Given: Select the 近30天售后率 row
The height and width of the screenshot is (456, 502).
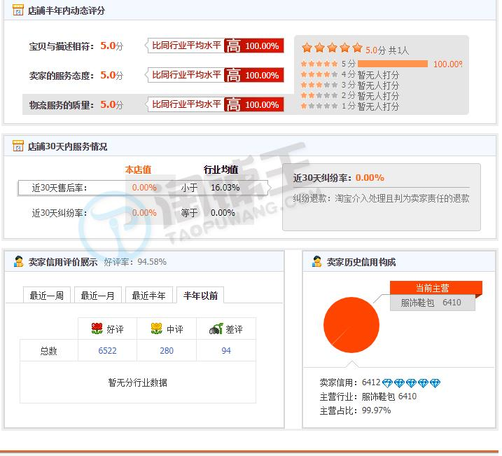Looking at the screenshot, I should coord(143,188).
